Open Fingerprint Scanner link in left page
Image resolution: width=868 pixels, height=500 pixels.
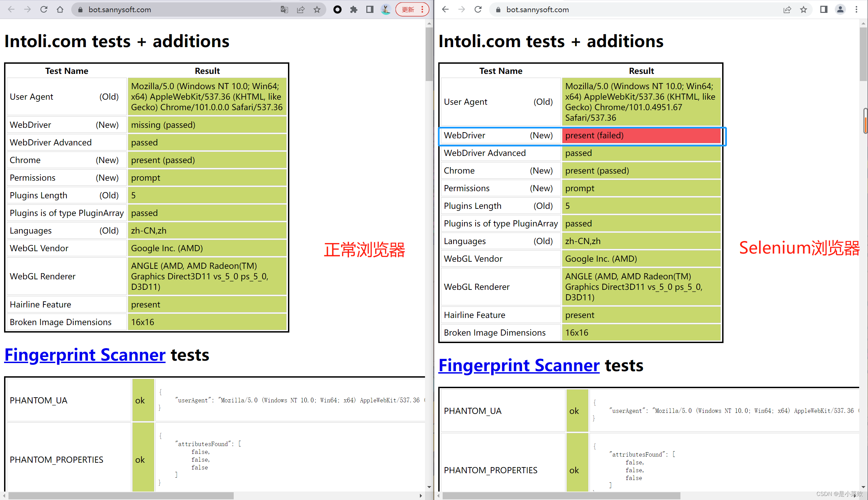pyautogui.click(x=85, y=355)
